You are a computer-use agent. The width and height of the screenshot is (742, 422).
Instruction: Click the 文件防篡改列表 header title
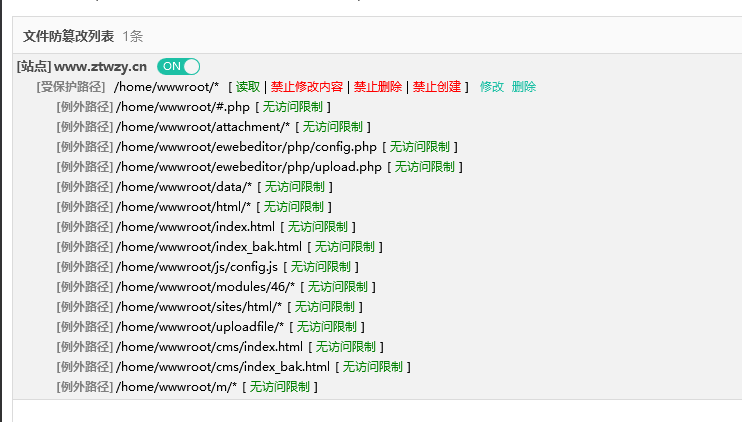[x=68, y=36]
